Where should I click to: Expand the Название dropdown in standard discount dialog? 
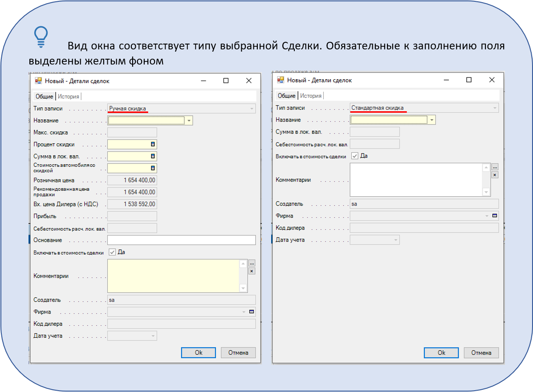[431, 120]
